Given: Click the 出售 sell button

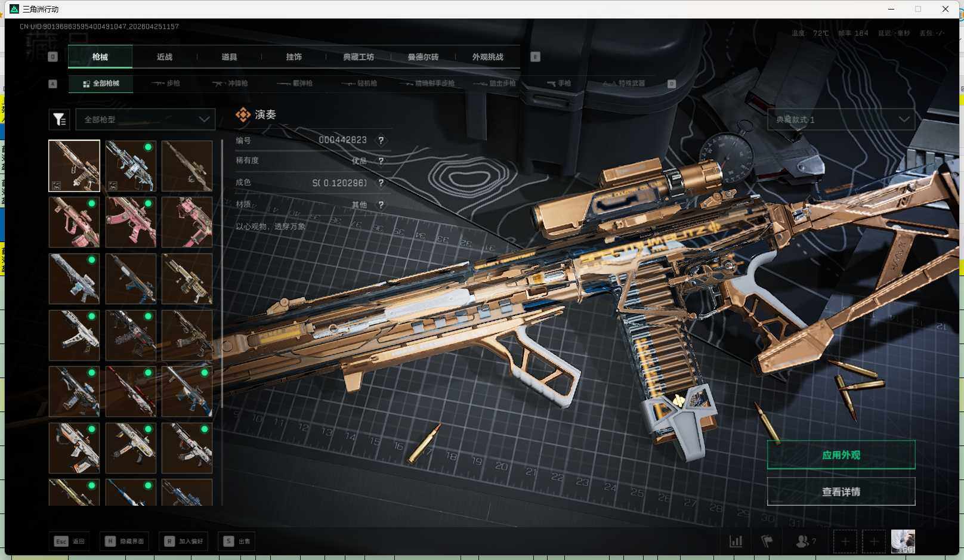Looking at the screenshot, I should pos(238,542).
